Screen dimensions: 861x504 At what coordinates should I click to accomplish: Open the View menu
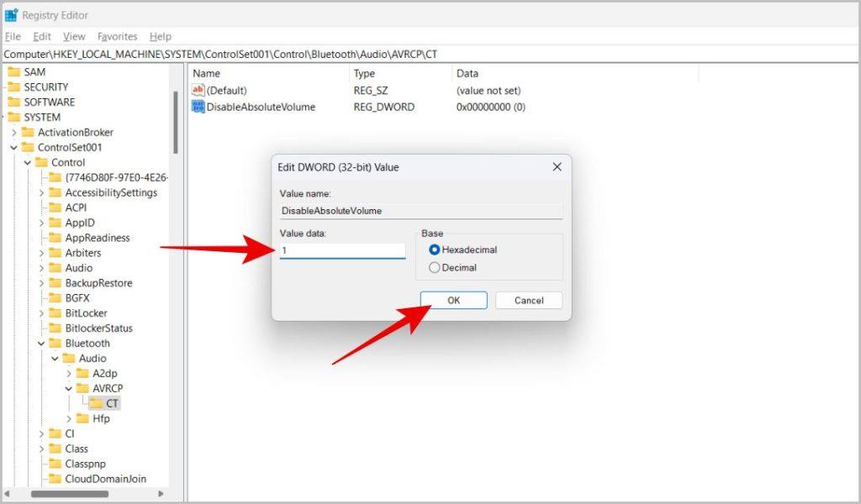pos(74,36)
